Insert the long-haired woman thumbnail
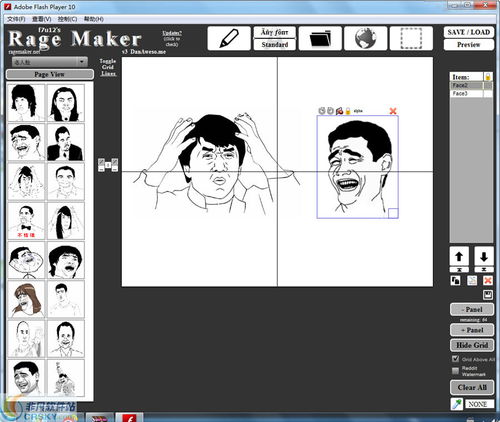Screen dimensions: 500x422 [x=66, y=103]
